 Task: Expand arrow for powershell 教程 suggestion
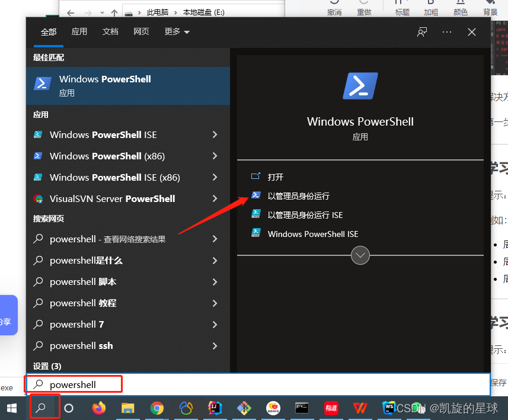(x=215, y=303)
